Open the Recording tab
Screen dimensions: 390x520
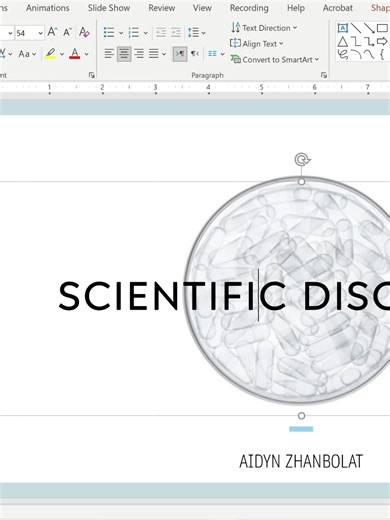[249, 8]
